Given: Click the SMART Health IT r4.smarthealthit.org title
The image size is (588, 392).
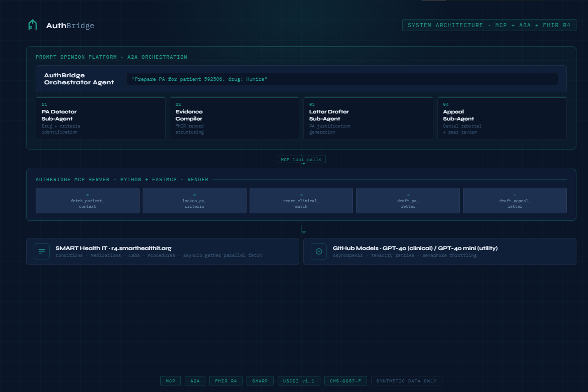Looking at the screenshot, I should pyautogui.click(x=113, y=248).
